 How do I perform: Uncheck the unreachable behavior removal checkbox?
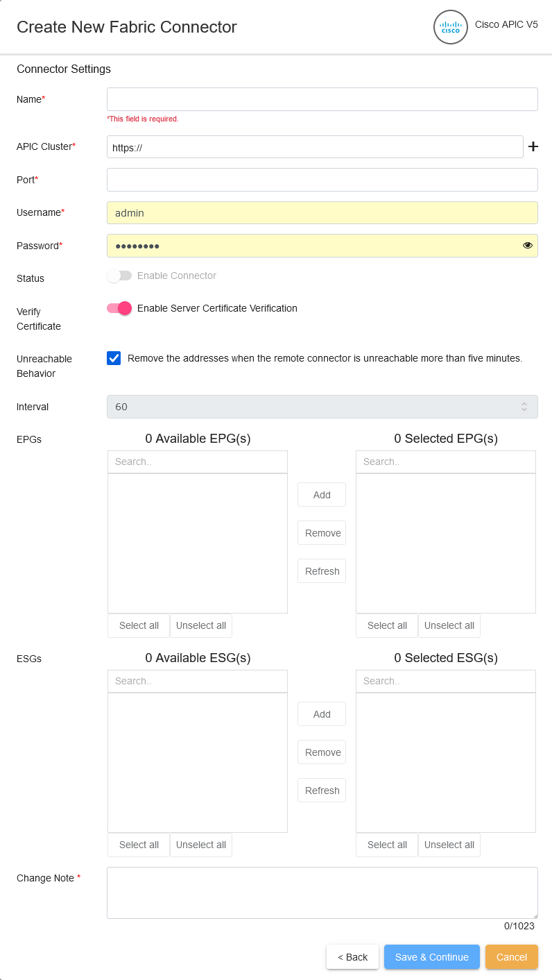[x=114, y=358]
